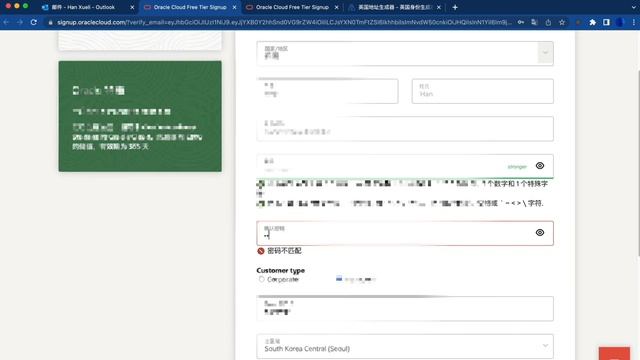640x360 pixels.
Task: Open the Chrome profile avatar
Action: (620, 22)
